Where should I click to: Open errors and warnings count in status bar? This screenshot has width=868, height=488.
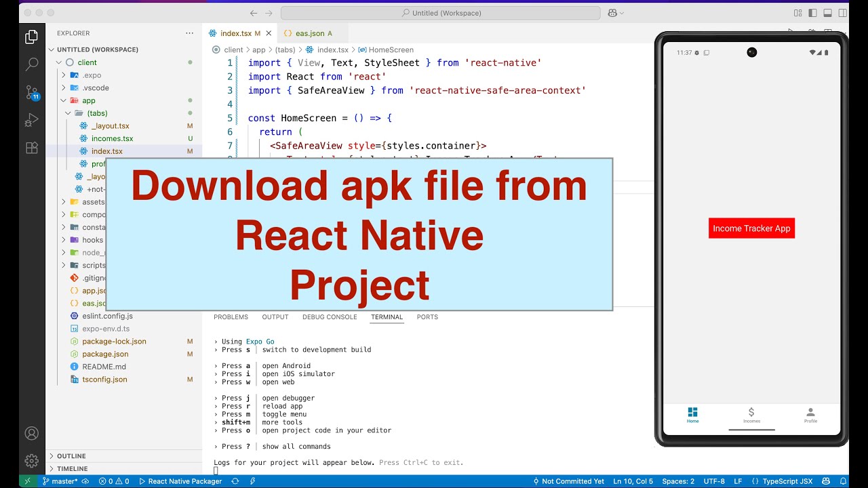114,481
